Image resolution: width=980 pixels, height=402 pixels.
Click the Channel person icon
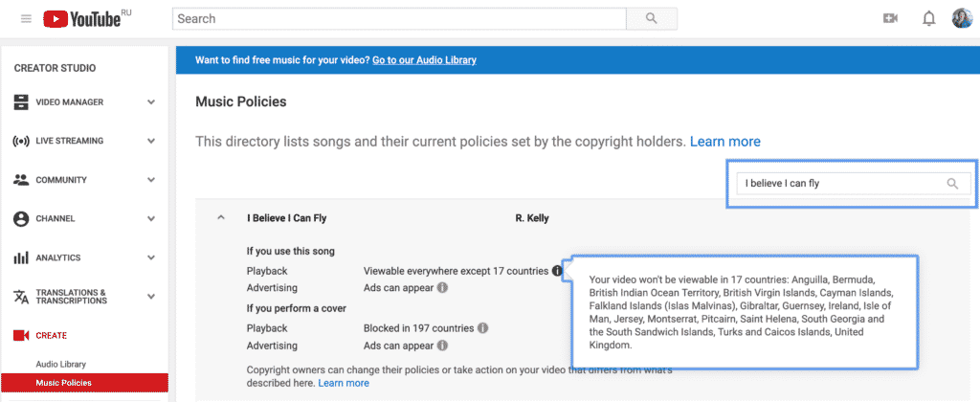21,219
